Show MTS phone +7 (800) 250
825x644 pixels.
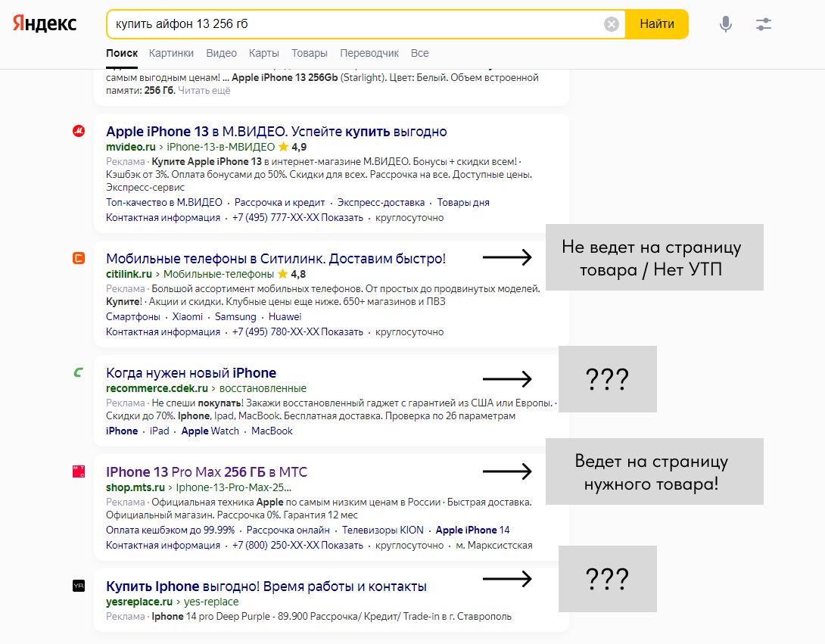click(x=297, y=545)
